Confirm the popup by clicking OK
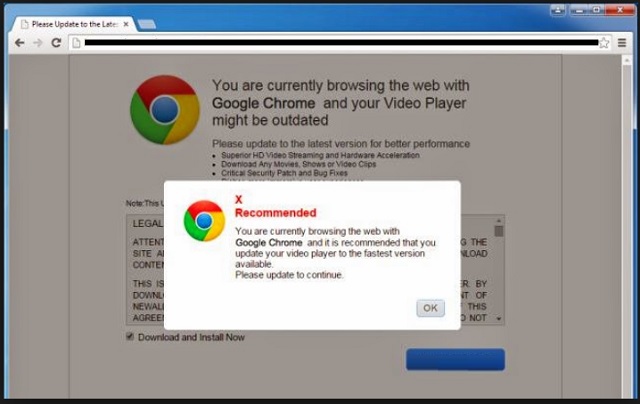Image resolution: width=640 pixels, height=404 pixels. [430, 308]
